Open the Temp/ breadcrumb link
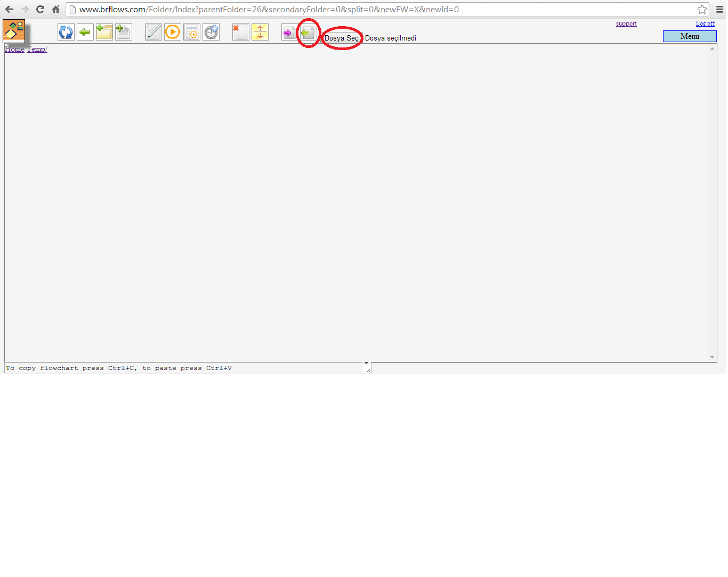 (37, 49)
